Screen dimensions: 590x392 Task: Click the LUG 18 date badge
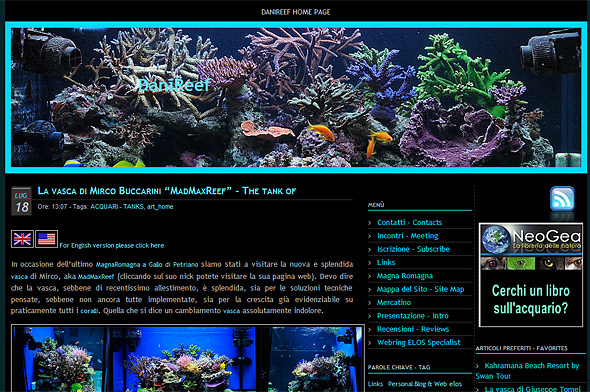click(21, 201)
